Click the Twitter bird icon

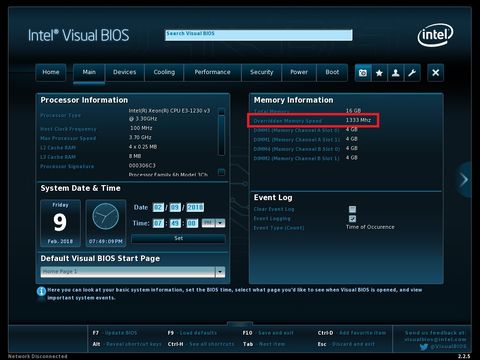pos(424,347)
